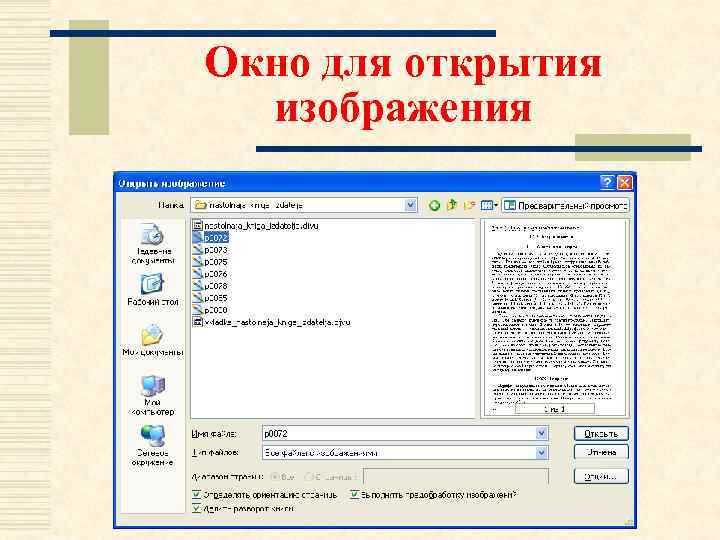Click the Cancel (Отмена) button

click(x=601, y=452)
